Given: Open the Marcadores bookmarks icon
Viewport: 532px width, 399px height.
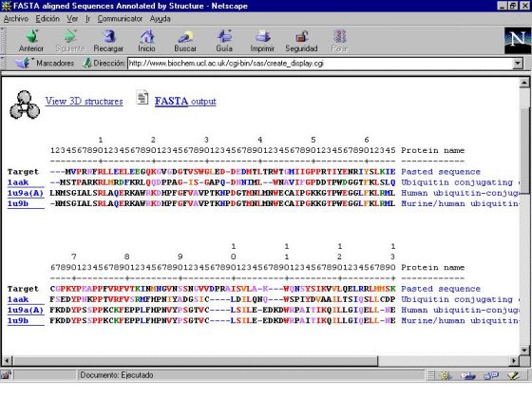Looking at the screenshot, I should pyautogui.click(x=23, y=63).
